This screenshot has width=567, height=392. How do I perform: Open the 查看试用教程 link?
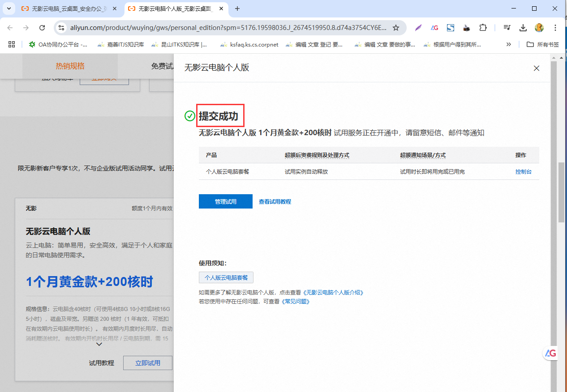pyautogui.click(x=275, y=202)
